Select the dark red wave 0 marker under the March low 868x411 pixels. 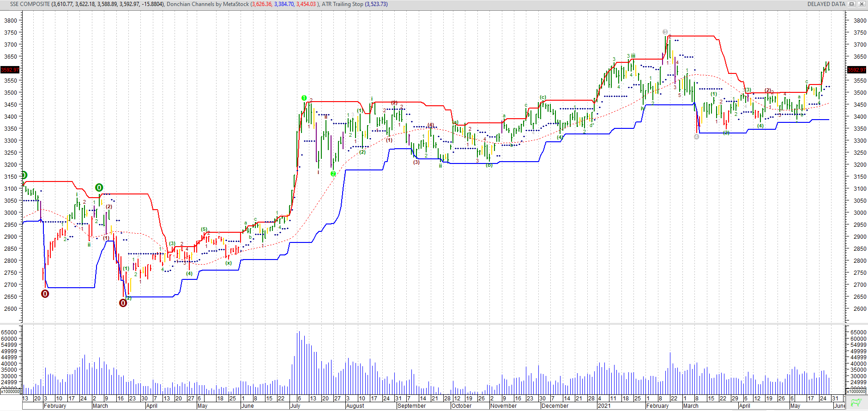tap(123, 303)
